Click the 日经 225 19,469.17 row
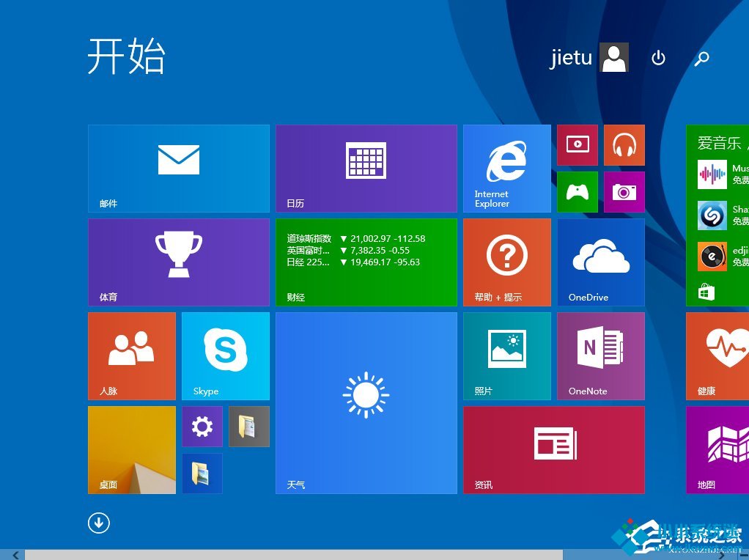The width and height of the screenshot is (749, 560). coord(353,262)
